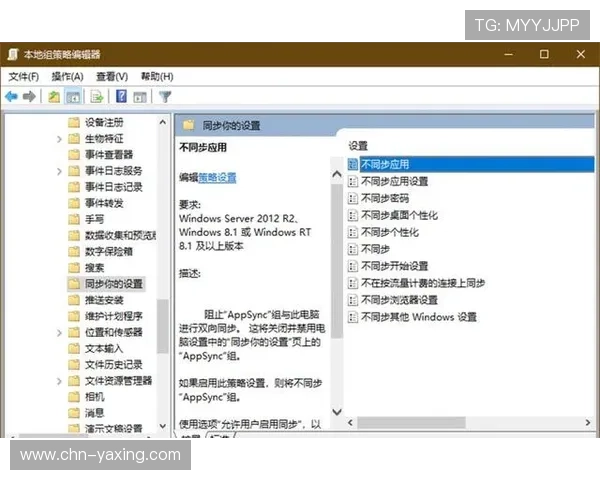Go up one level with folder-up icon

tap(54, 96)
